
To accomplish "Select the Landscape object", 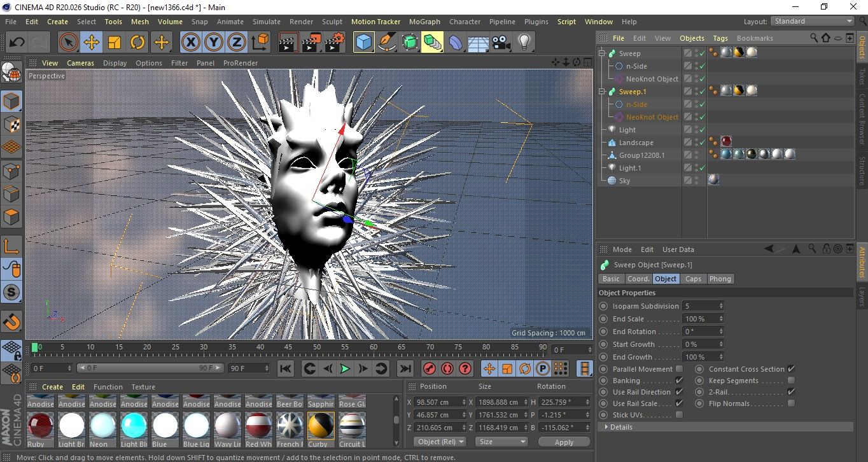I will [636, 143].
